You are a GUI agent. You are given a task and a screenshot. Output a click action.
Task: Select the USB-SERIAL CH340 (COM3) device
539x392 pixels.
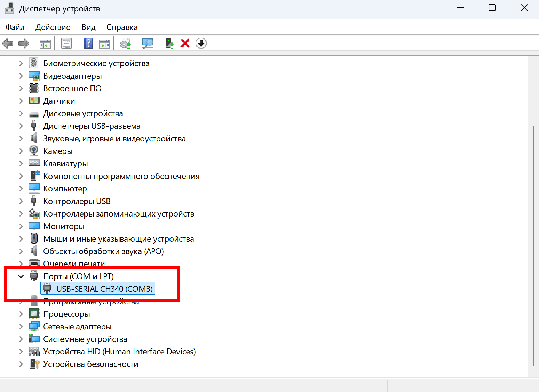point(104,289)
